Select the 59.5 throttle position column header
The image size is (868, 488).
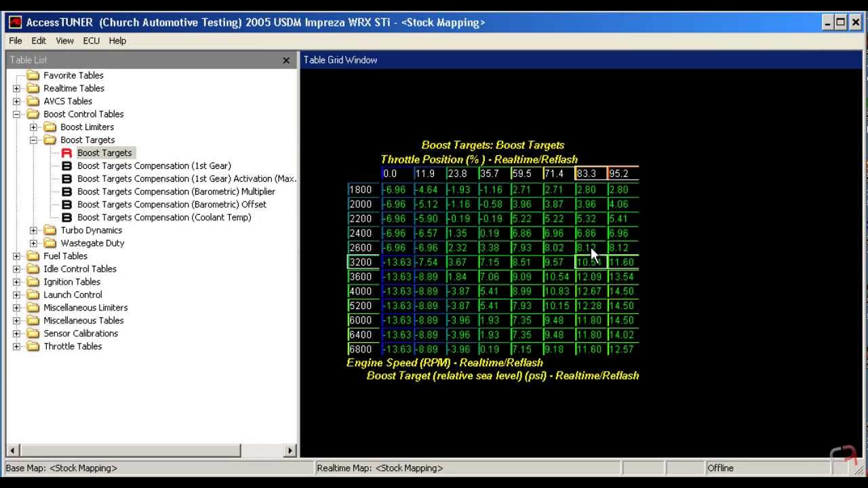tap(526, 174)
